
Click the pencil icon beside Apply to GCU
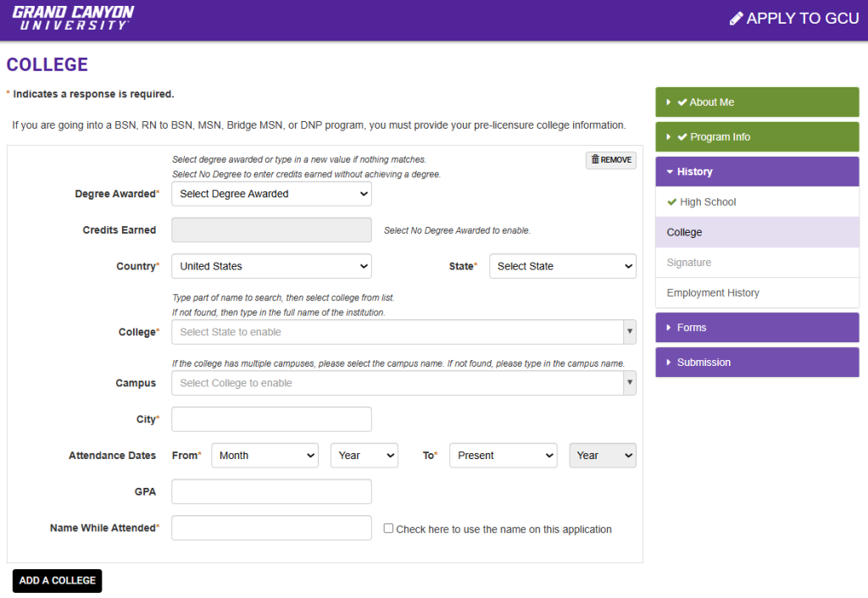click(736, 19)
